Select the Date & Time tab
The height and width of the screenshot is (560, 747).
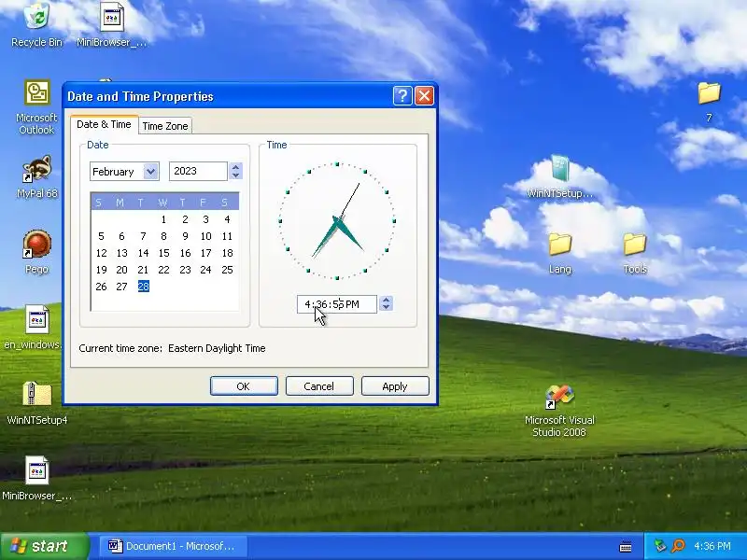(104, 124)
